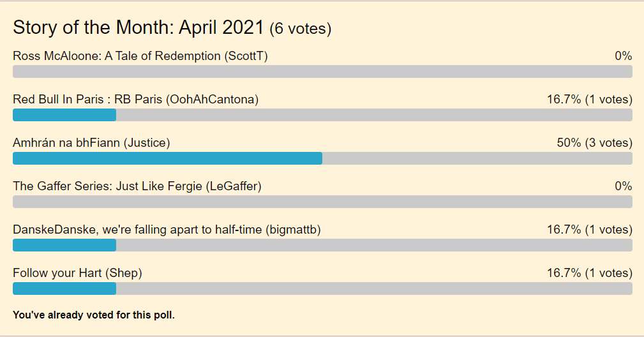Viewport: 644px width, 337px height.
Task: Click the Follow your Hart progress bar
Action: (322, 289)
